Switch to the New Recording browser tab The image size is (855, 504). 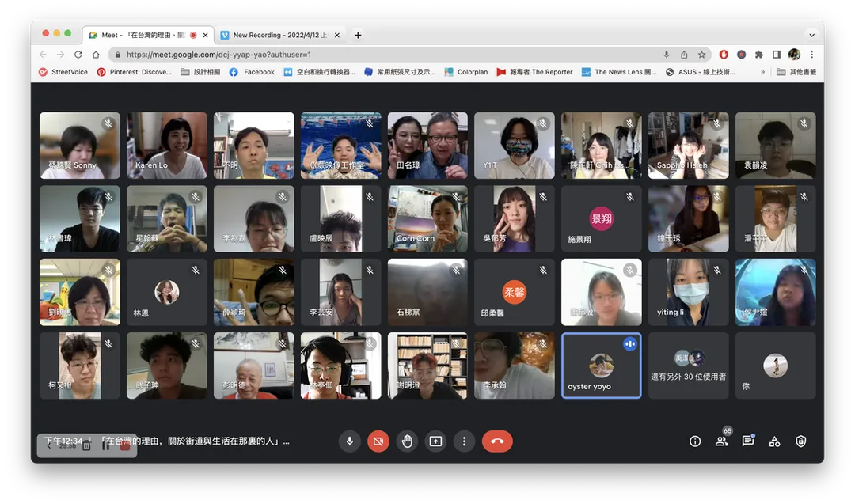coord(280,35)
